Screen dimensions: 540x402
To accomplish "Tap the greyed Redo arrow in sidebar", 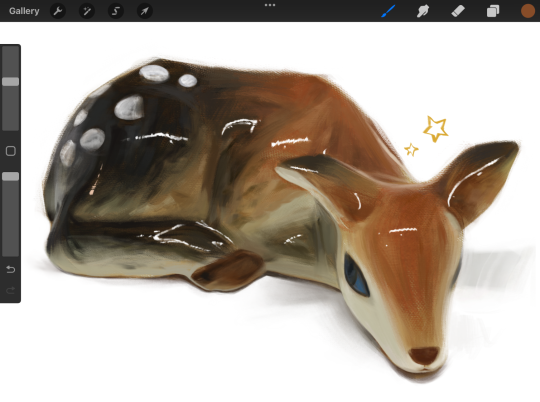I will (x=11, y=290).
